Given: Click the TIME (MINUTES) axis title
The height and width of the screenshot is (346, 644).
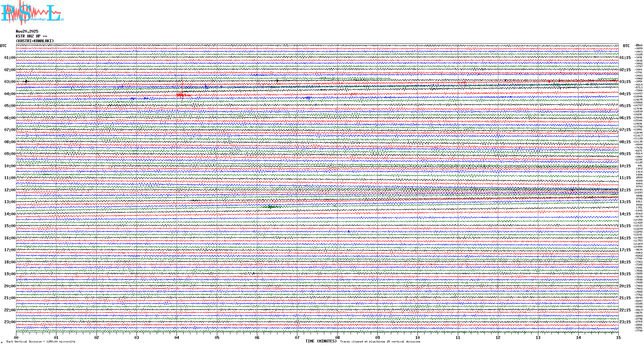Looking at the screenshot, I should (321, 341).
